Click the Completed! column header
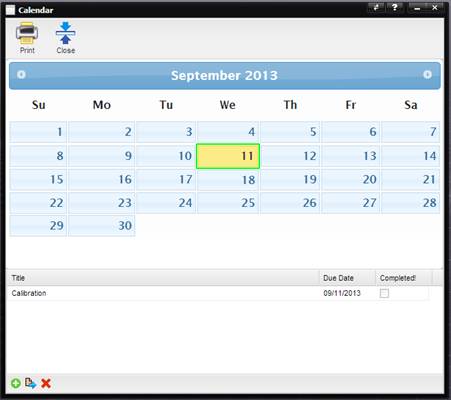The image size is (451, 400). [404, 278]
